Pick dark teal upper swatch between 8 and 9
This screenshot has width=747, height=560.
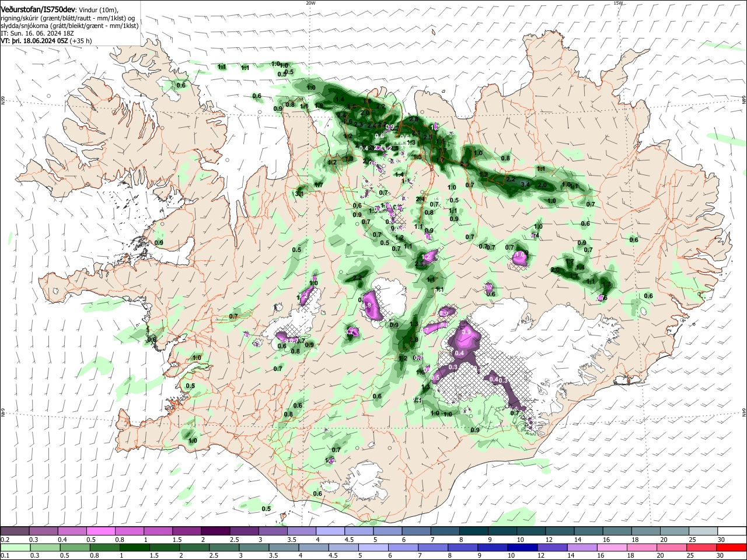pyautogui.click(x=473, y=531)
